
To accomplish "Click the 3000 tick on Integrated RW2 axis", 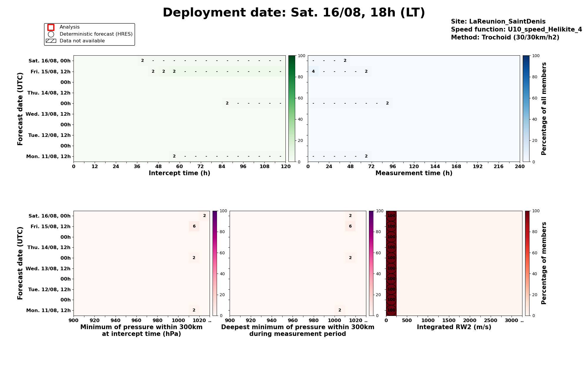I will (512, 320).
